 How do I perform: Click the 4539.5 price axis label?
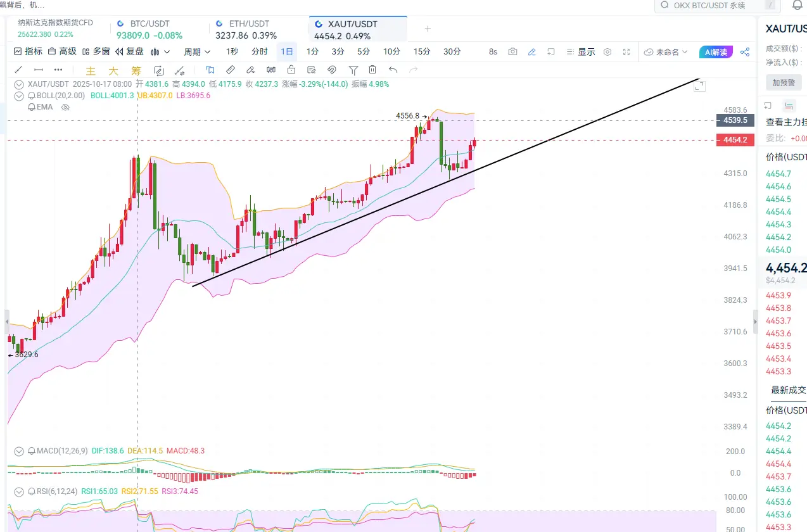(x=735, y=120)
